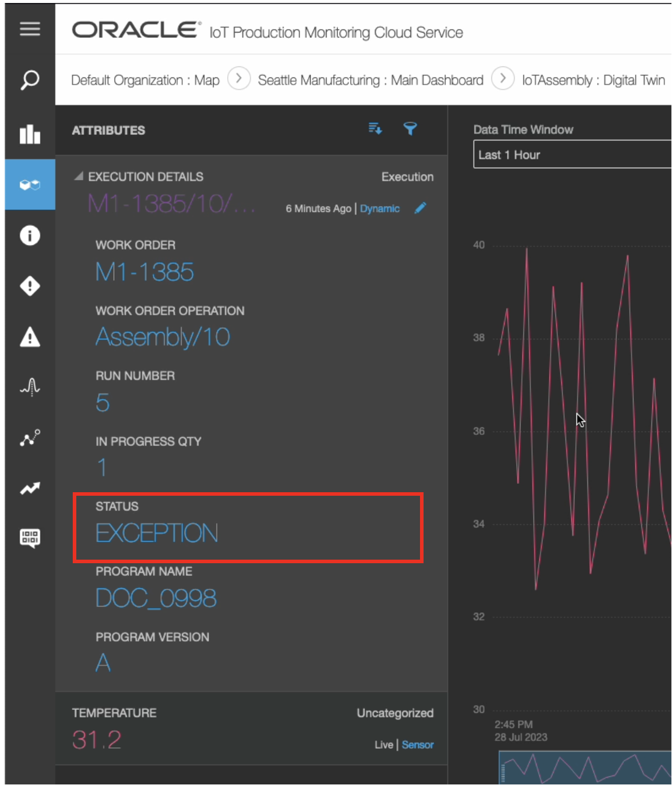This screenshot has height=788, width=672.
Task: Click breadcrumb arrow after Main Dashboard
Action: (503, 79)
